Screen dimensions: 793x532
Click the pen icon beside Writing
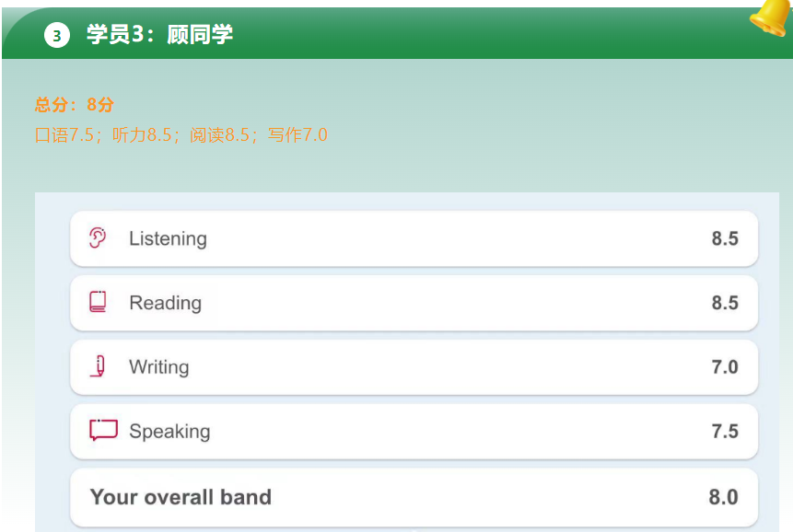(x=99, y=366)
